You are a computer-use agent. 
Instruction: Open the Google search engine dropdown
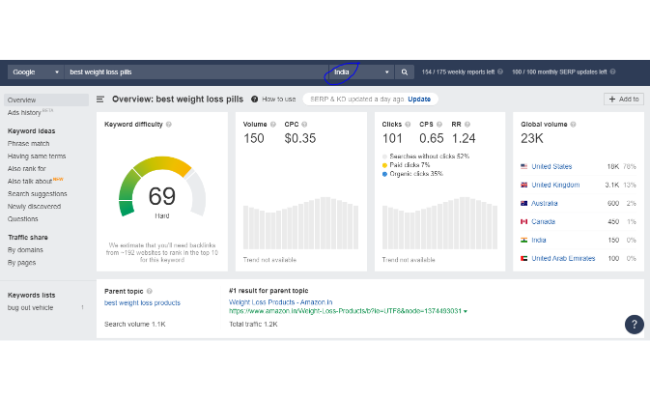[x=36, y=72]
